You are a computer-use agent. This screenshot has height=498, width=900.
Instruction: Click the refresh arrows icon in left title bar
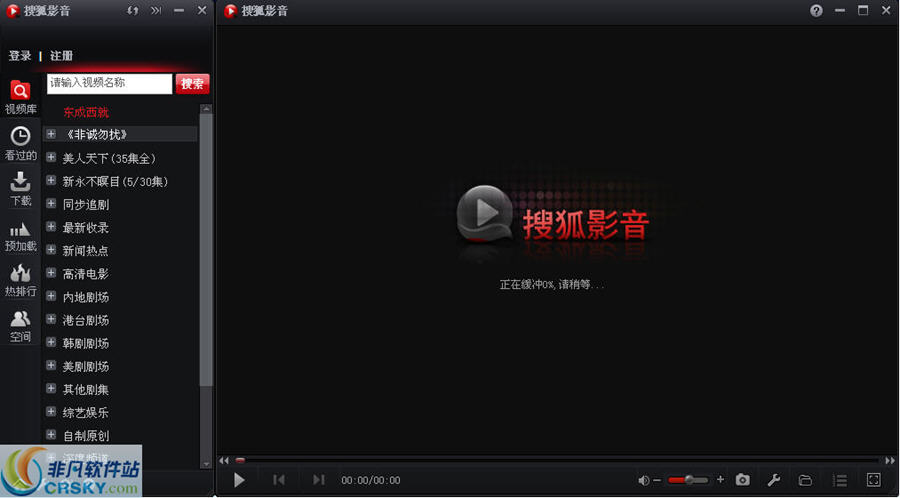tap(133, 10)
